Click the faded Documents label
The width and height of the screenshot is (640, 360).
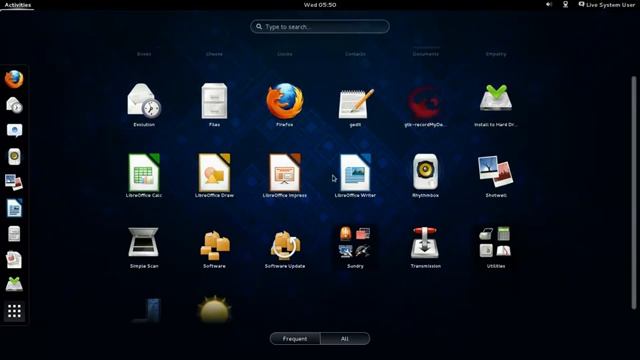tap(425, 54)
